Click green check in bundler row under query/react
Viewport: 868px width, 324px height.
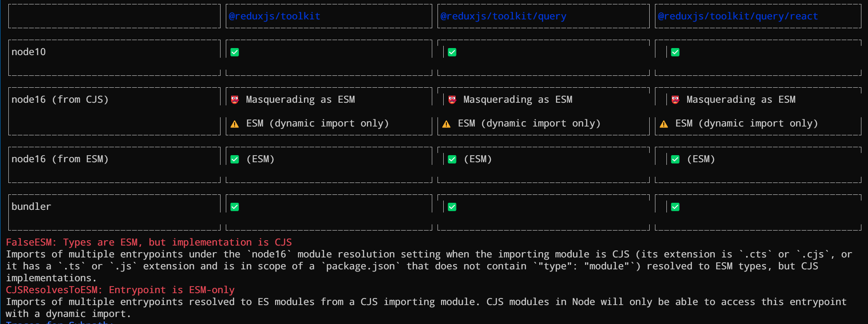[x=675, y=207]
